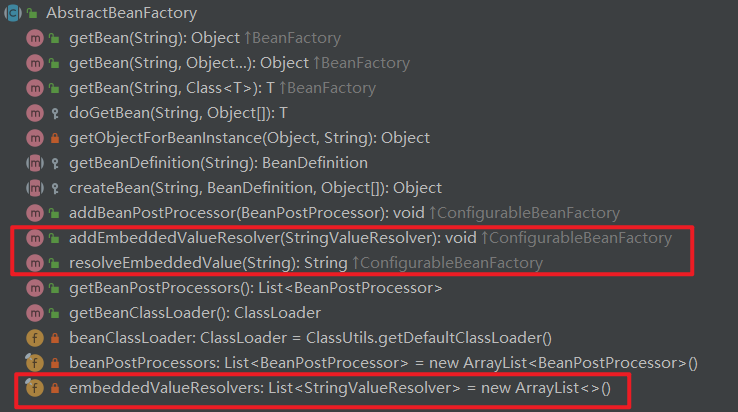Select the getBeanPostProcessors() method entry
The image size is (738, 412).
point(255,288)
